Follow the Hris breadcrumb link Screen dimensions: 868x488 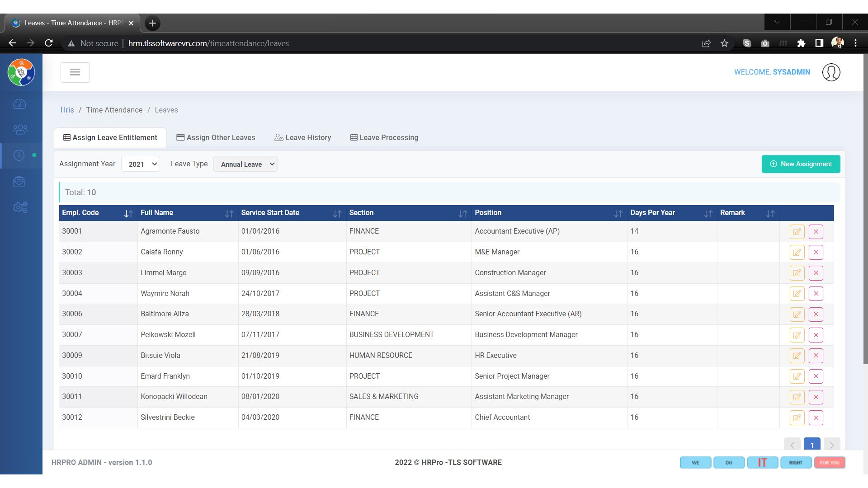click(67, 110)
